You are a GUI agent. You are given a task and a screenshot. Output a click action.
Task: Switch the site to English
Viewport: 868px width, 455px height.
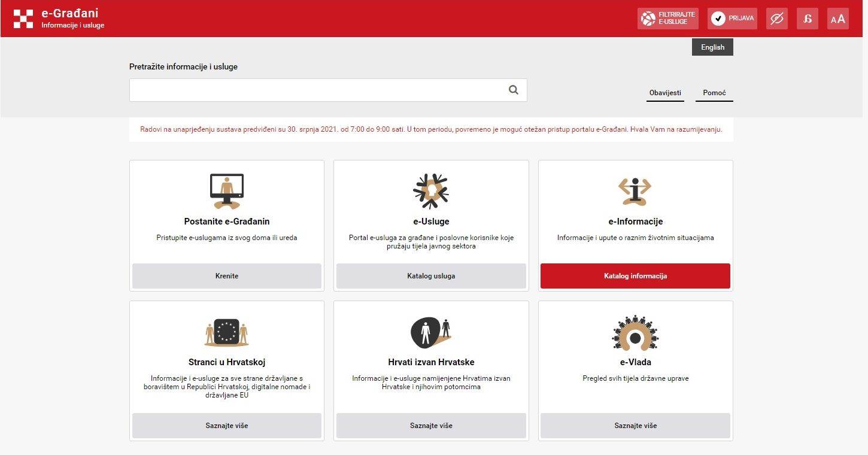pyautogui.click(x=712, y=47)
